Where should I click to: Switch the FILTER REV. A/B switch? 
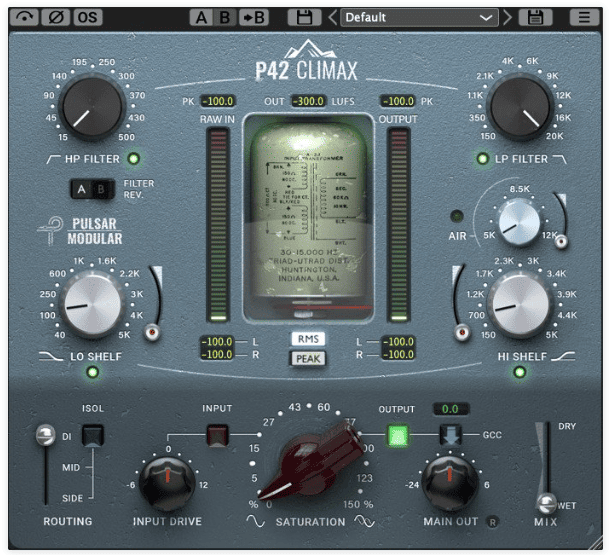[92, 189]
